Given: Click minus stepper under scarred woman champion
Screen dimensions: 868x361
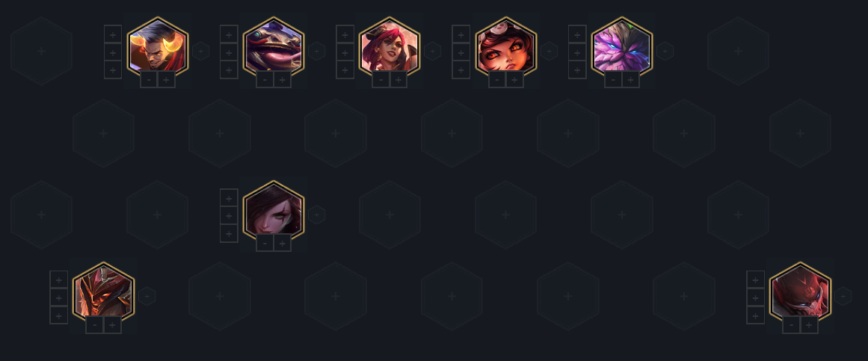Looking at the screenshot, I should click(265, 243).
